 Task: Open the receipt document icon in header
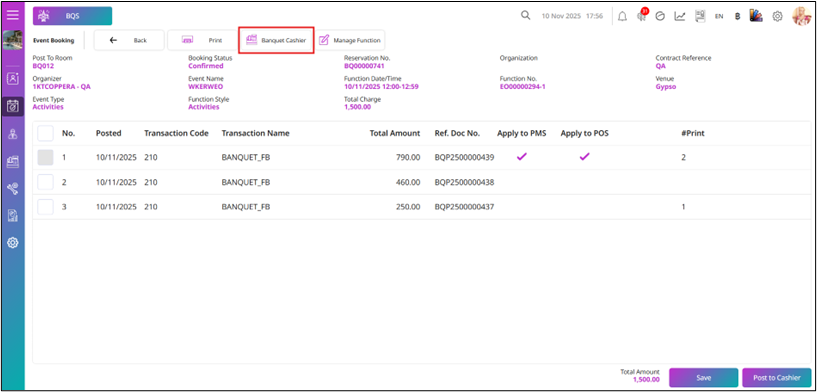point(700,16)
